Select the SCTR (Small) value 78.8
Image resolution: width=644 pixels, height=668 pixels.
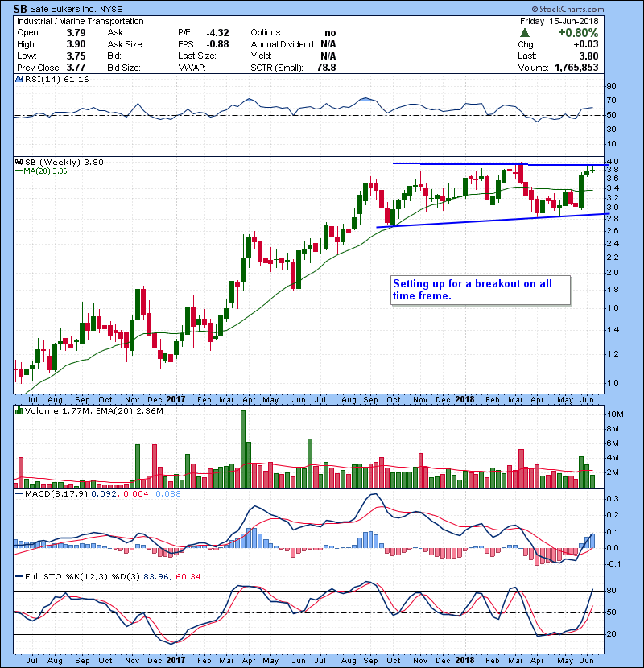[326, 68]
